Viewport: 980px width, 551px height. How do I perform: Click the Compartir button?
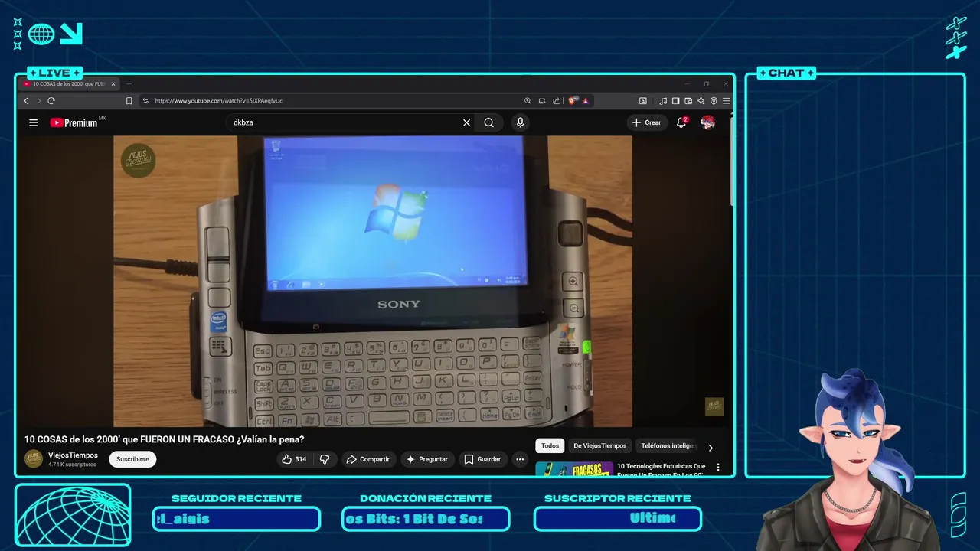pos(368,459)
